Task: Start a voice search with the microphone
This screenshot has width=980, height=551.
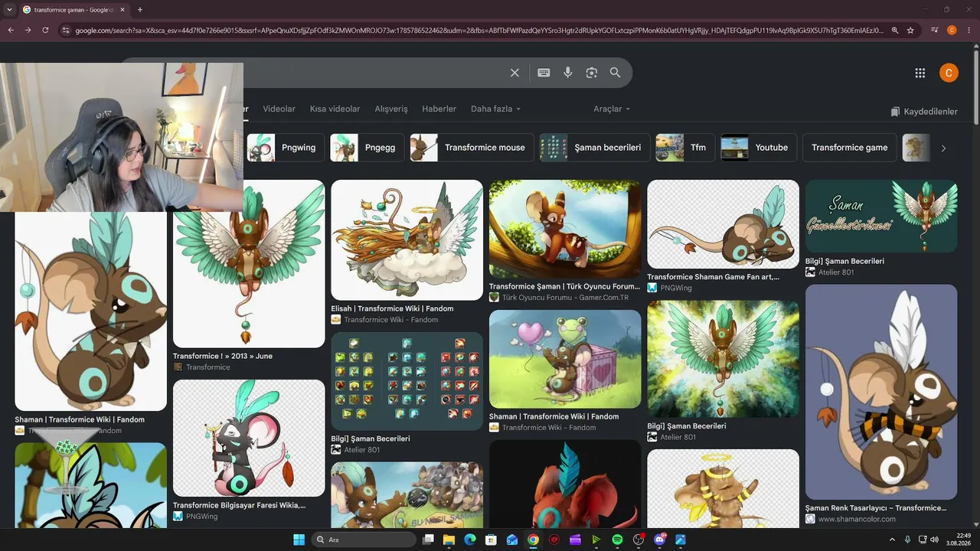Action: point(568,73)
